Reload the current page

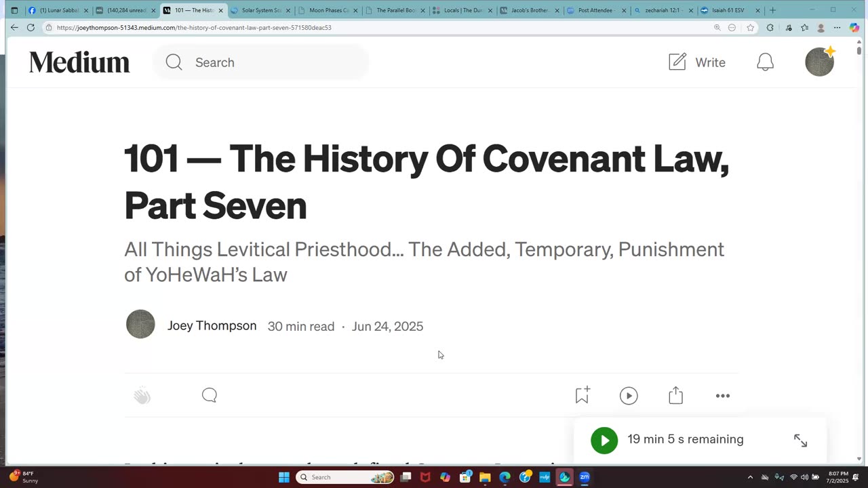tap(31, 28)
